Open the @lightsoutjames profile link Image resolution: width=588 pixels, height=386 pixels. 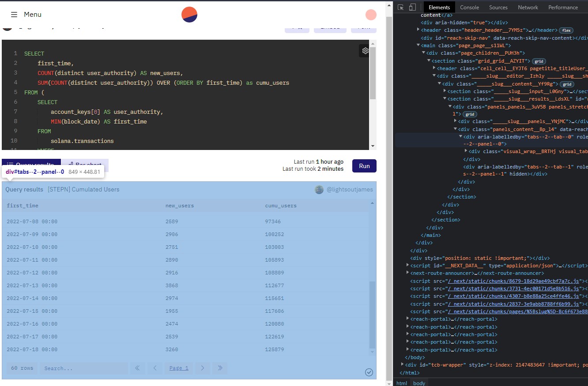(350, 190)
